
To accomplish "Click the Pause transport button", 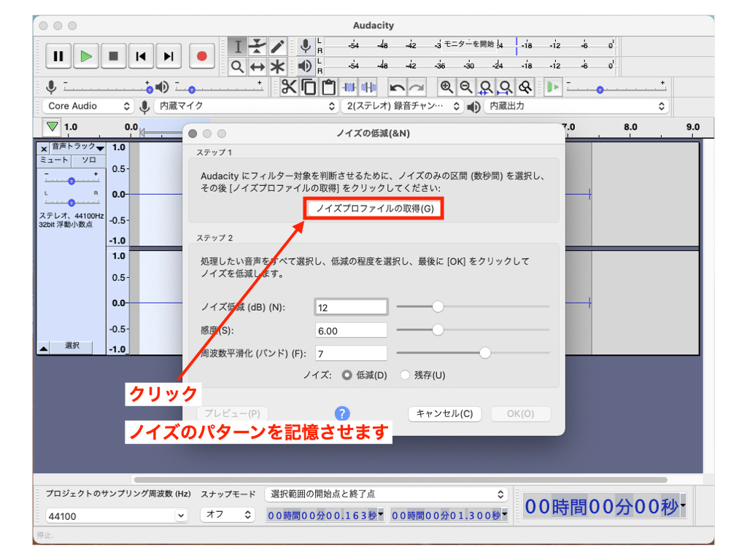I will point(58,56).
